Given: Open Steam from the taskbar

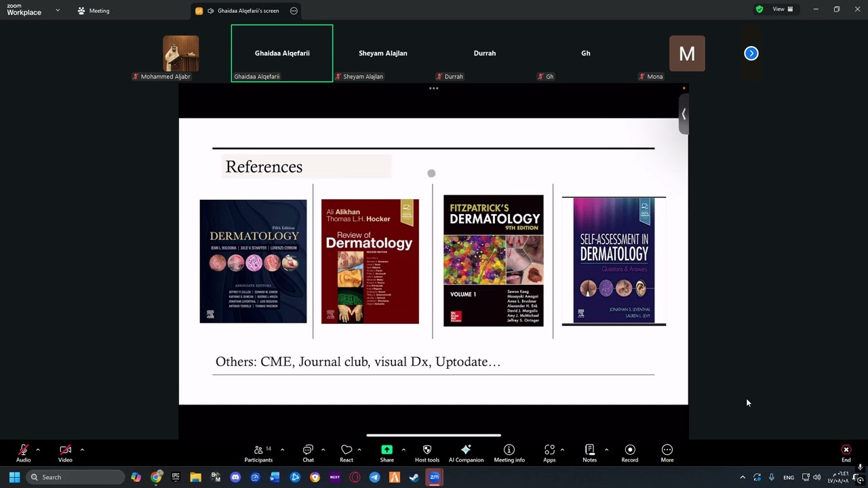Looking at the screenshot, I should tap(414, 477).
